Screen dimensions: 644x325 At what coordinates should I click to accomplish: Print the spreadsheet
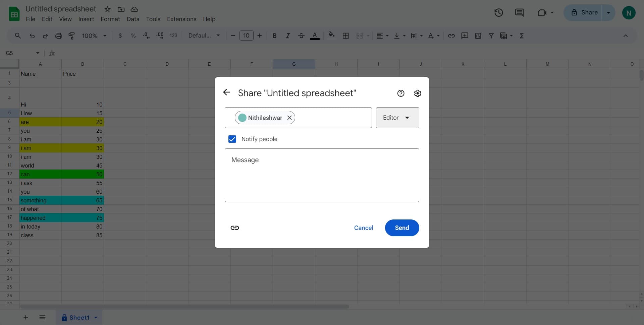[59, 36]
